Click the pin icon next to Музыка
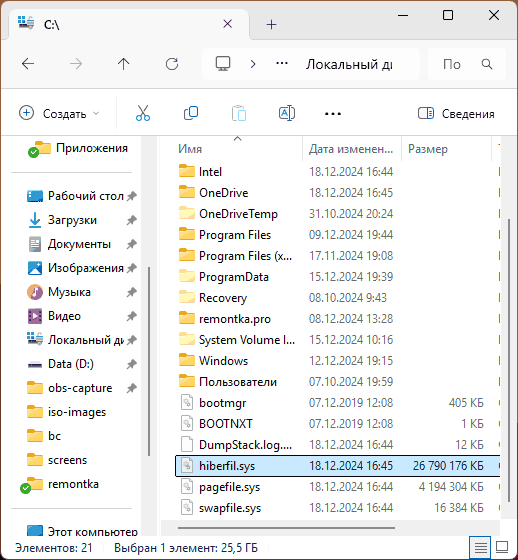Viewport: 518px width, 560px height. [131, 292]
